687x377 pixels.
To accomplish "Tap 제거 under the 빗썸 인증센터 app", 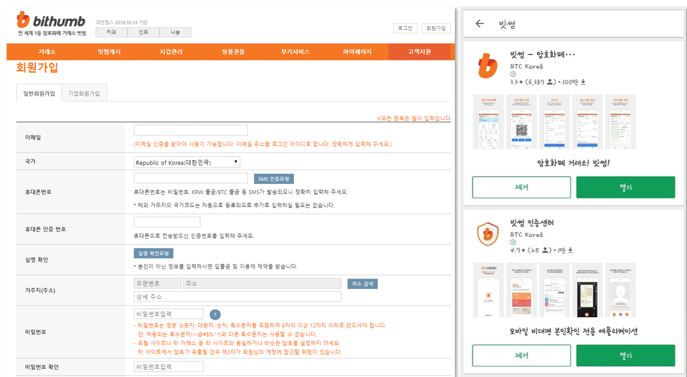I will coord(521,356).
